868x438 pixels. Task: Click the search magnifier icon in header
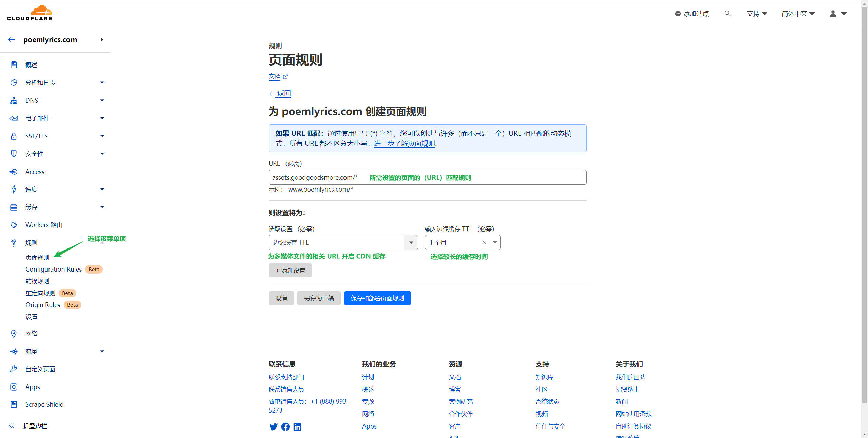[x=727, y=14]
